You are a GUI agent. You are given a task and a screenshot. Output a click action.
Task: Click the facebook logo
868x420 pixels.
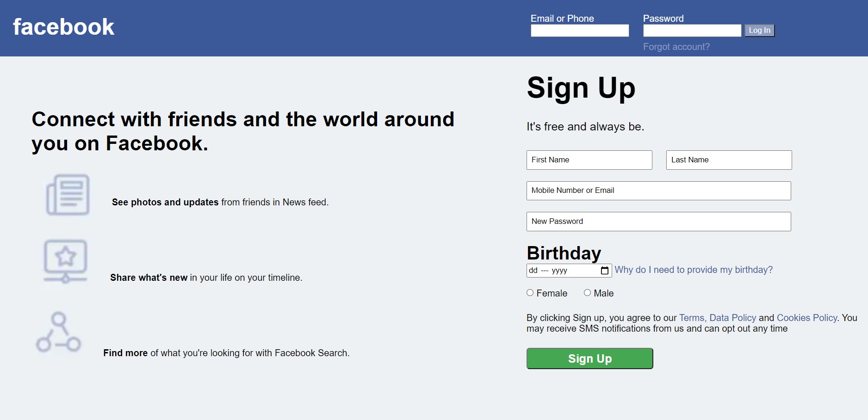point(63,27)
